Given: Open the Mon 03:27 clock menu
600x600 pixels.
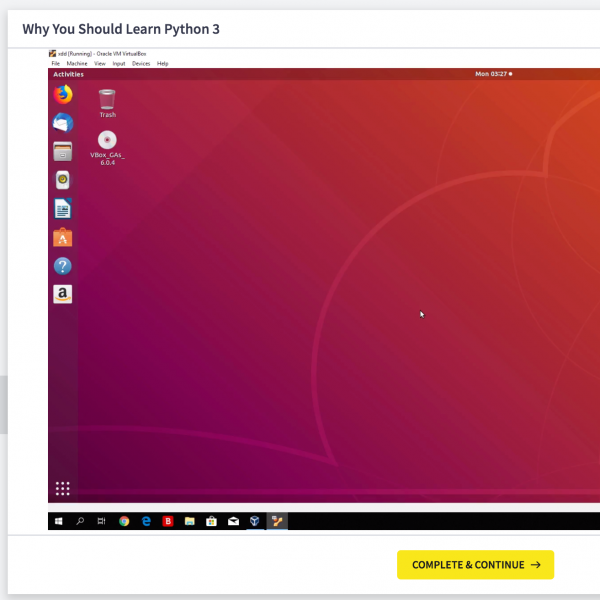Looking at the screenshot, I should [494, 74].
